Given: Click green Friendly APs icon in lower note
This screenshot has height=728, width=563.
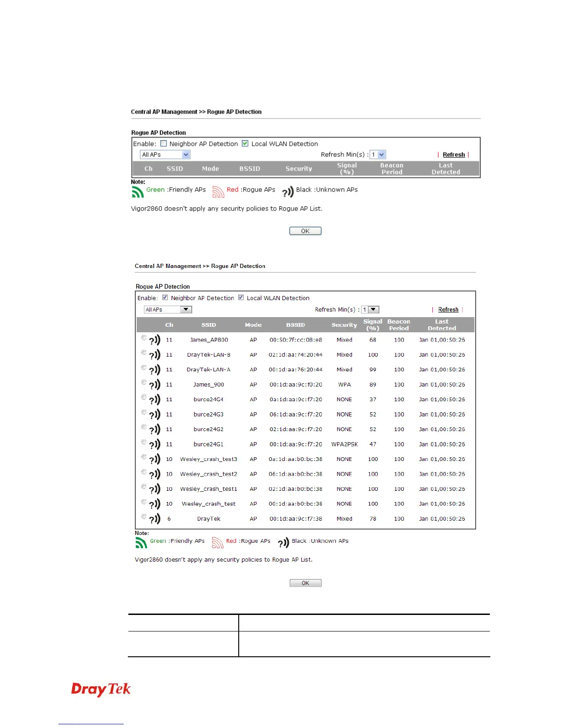Looking at the screenshot, I should pos(141,543).
